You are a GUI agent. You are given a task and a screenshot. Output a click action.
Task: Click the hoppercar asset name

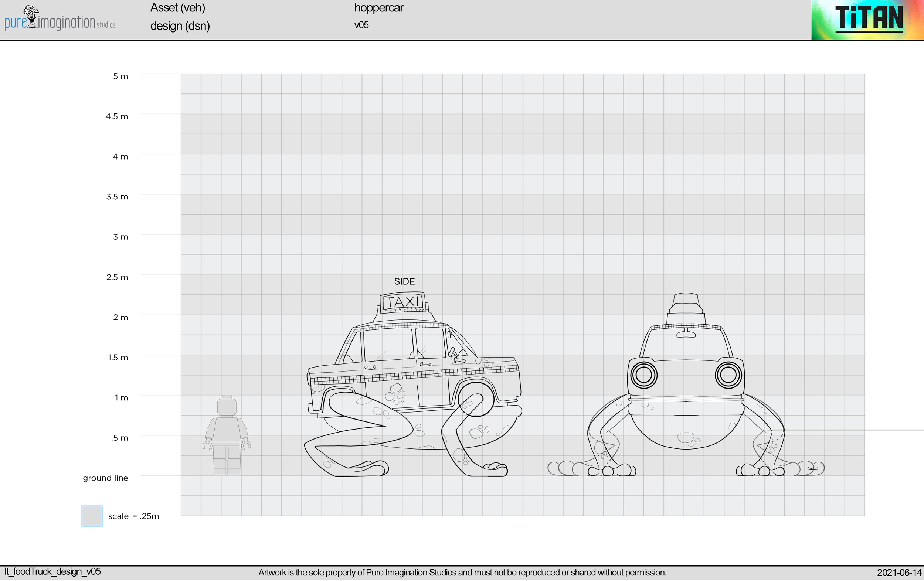[378, 8]
